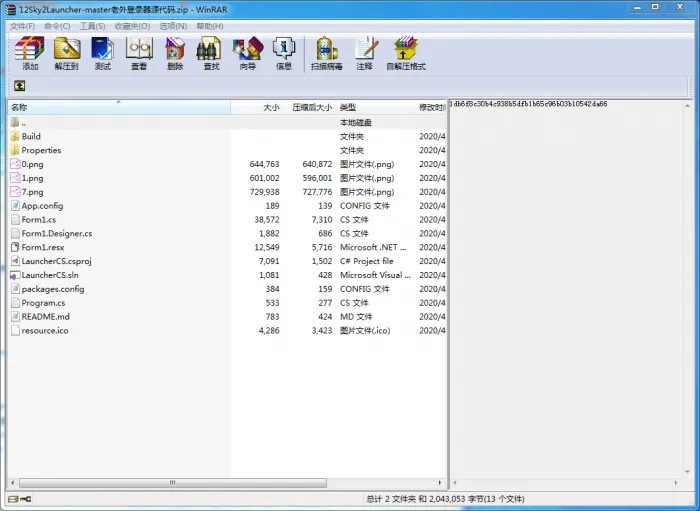Viewport: 700px width, 511px height.
Task: Click the 图片文件(.ico) type cell
Action: [x=365, y=331]
